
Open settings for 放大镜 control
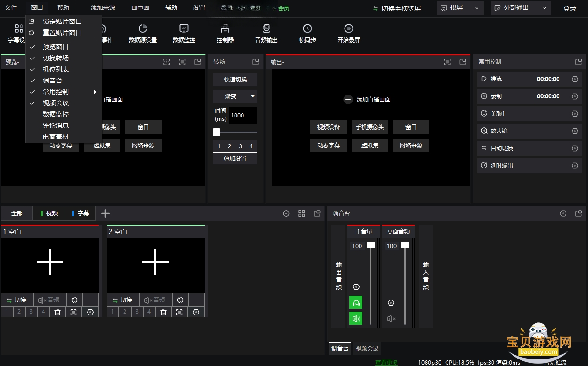click(x=575, y=131)
